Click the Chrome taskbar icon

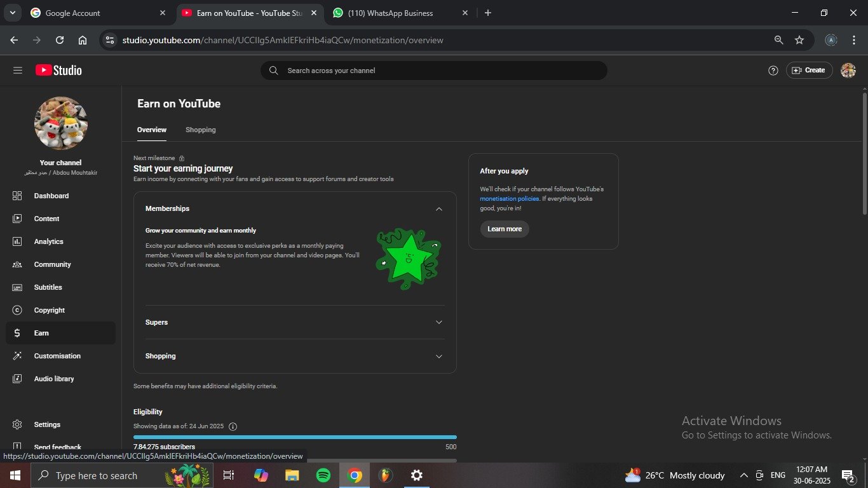click(355, 475)
